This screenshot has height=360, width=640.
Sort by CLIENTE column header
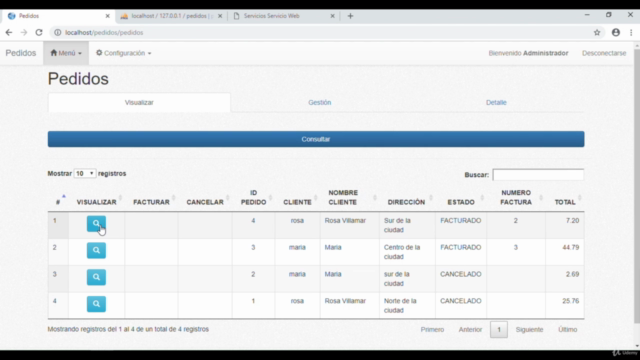click(298, 198)
